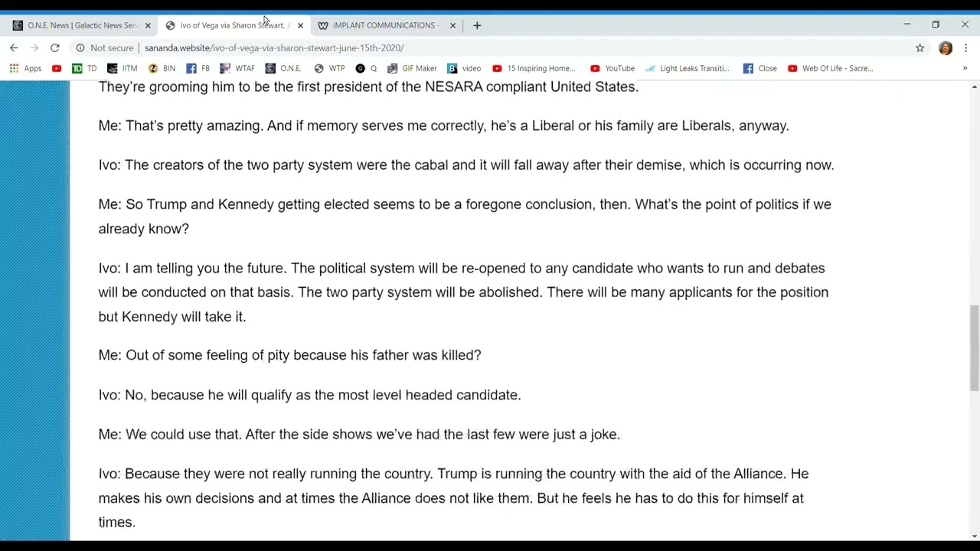Close the IMPLANT COMMUNICATIONS tab

(x=452, y=25)
